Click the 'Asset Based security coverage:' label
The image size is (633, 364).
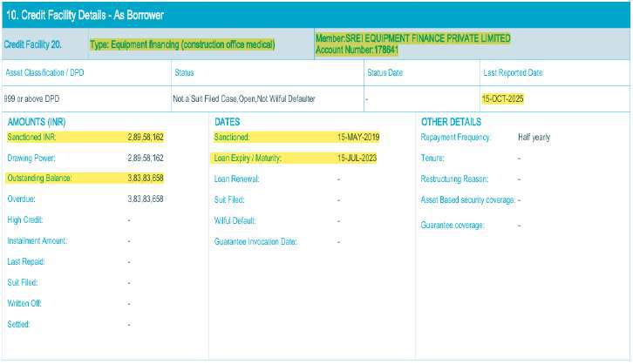pos(468,200)
